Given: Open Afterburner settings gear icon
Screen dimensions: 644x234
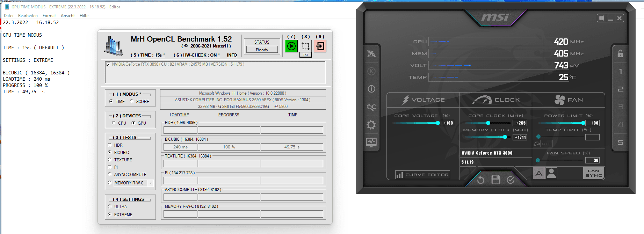Looking at the screenshot, I should pyautogui.click(x=371, y=125).
